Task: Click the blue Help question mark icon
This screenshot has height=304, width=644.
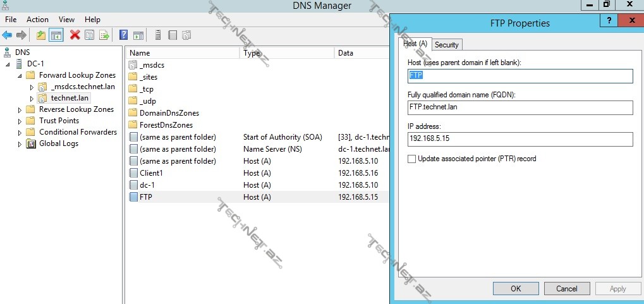Action: tap(124, 35)
